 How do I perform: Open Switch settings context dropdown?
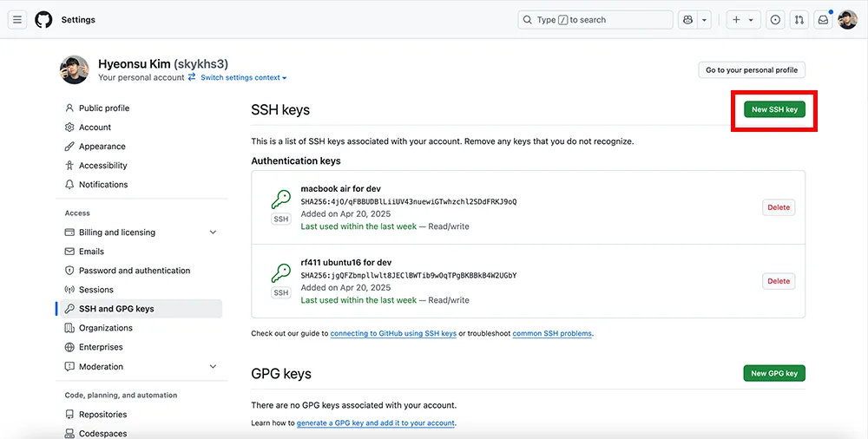pos(244,77)
